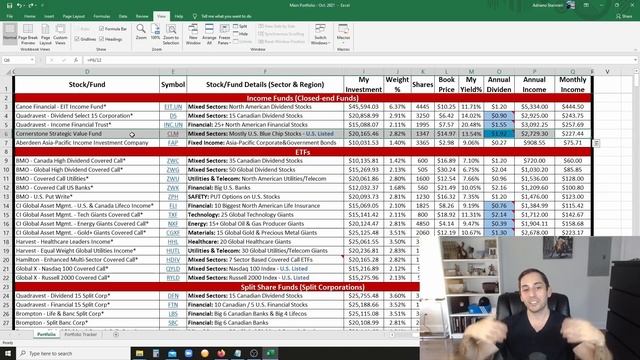Screen dimensions: 640x360
Task: Select the Portfolio Tracker sheet tab
Action: 80,334
